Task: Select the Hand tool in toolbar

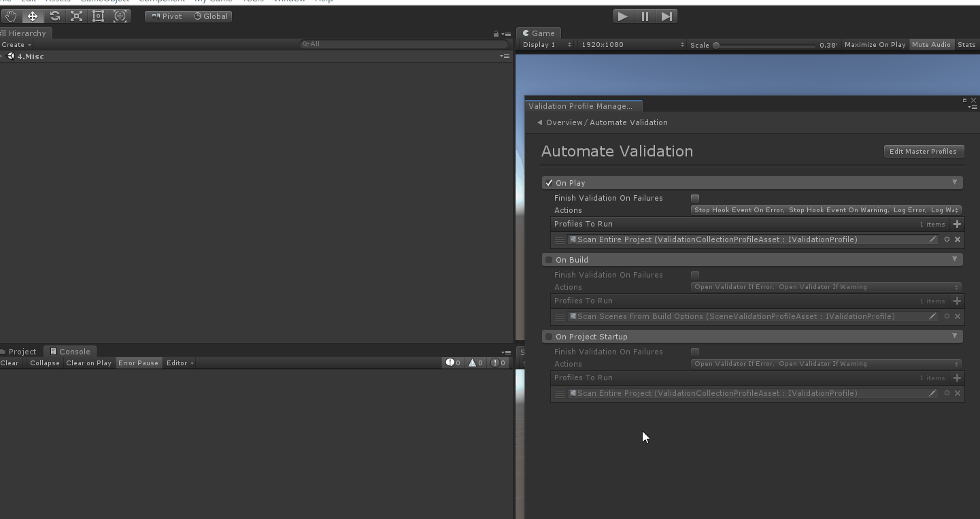Action: 11,16
